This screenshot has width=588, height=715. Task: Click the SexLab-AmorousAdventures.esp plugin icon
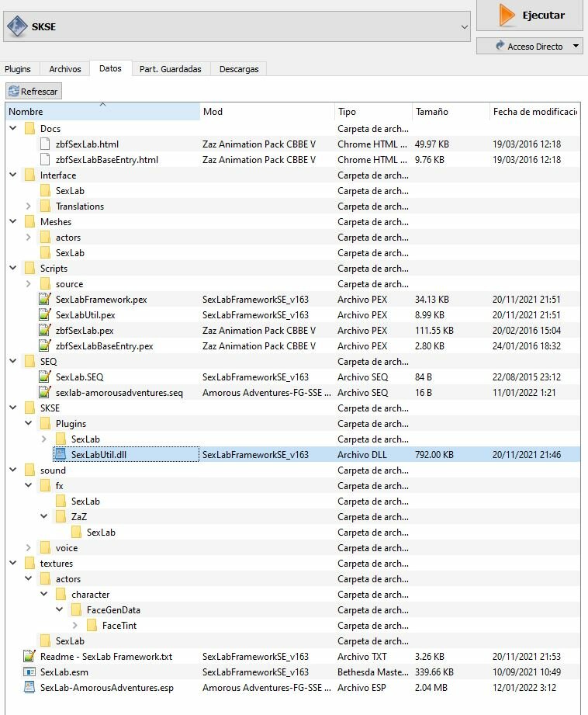click(x=29, y=687)
